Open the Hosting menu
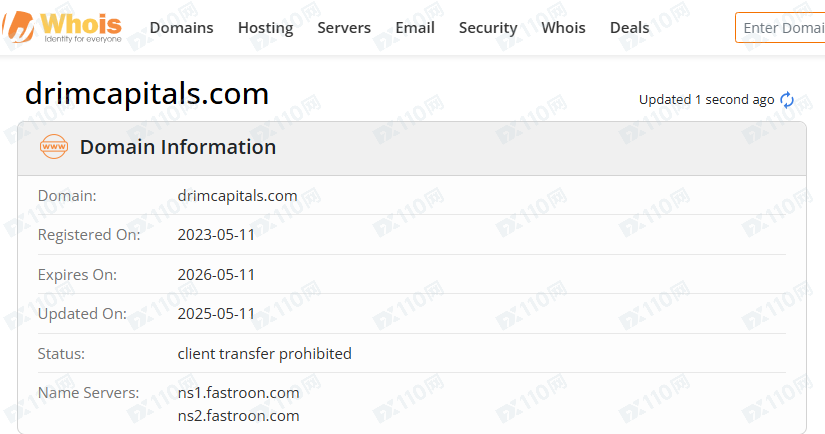 (x=265, y=28)
